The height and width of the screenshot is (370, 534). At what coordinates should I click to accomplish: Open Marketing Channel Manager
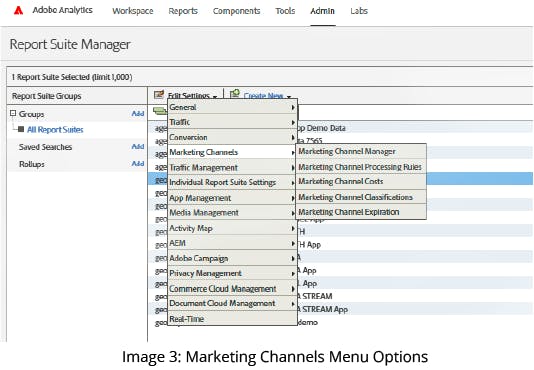point(361,151)
